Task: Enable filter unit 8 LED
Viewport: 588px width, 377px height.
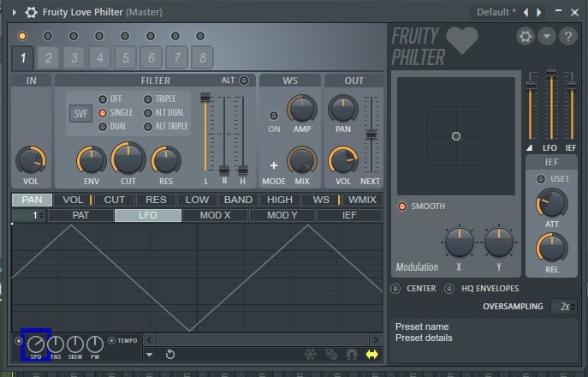Action: pos(200,36)
